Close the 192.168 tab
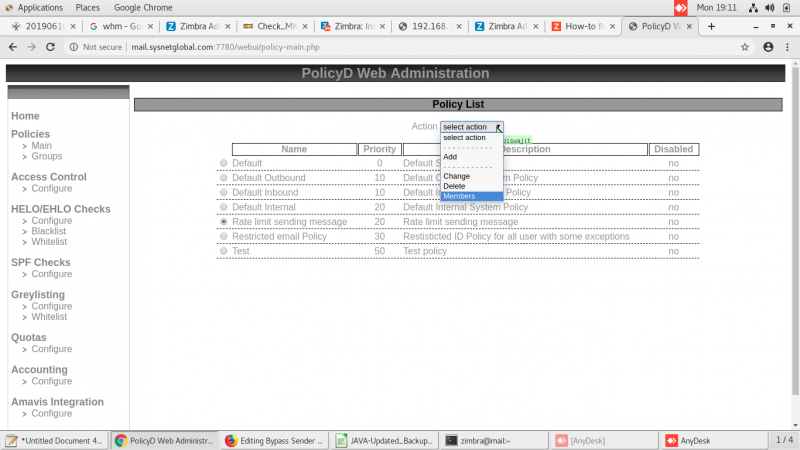 (459, 27)
